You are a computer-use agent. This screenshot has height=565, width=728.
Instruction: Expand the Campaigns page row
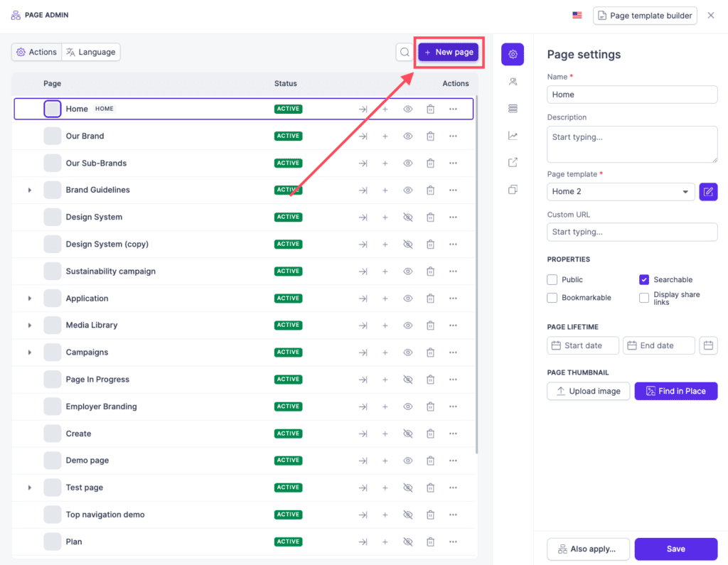pyautogui.click(x=29, y=352)
